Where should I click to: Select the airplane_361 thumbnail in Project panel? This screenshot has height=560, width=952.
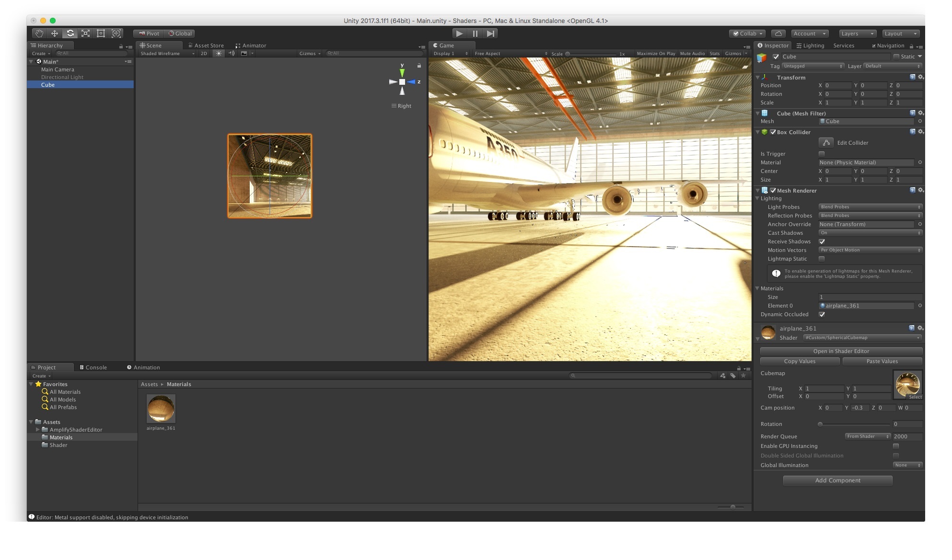pos(161,408)
